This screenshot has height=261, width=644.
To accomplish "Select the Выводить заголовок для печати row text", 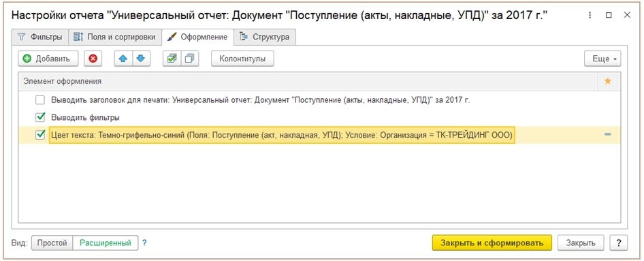I will pos(261,100).
